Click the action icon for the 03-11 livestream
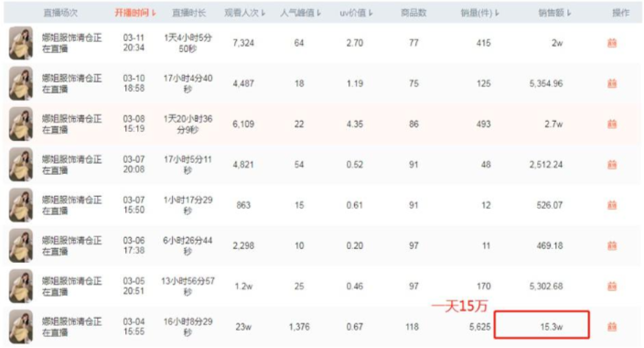 point(612,43)
